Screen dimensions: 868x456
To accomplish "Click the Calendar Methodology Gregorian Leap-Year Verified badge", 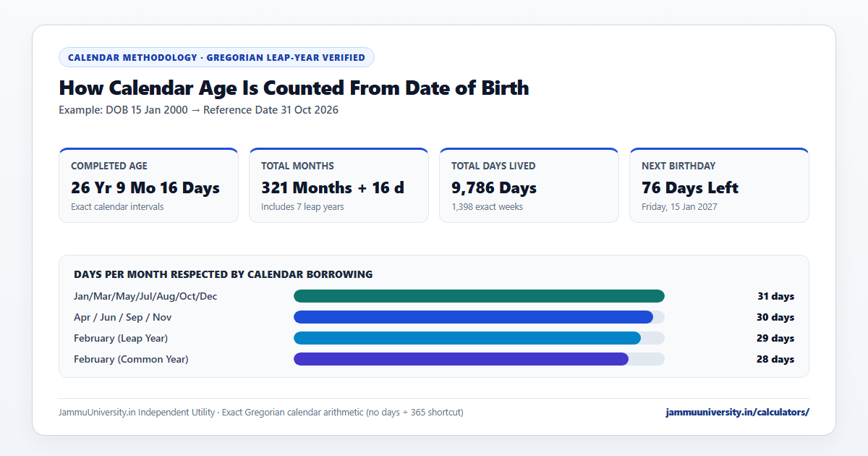I will tap(216, 57).
